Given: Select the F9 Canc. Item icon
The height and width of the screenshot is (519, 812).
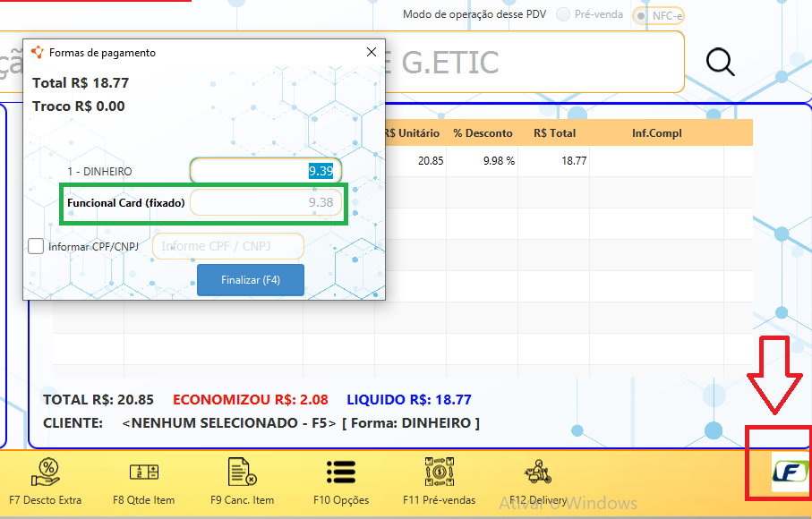Looking at the screenshot, I should [x=243, y=472].
